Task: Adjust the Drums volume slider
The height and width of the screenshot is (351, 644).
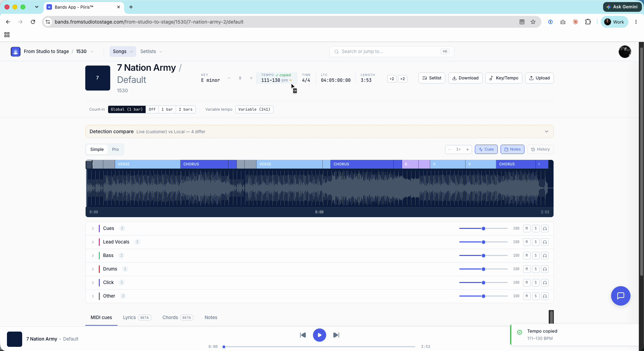Action: [x=483, y=269]
